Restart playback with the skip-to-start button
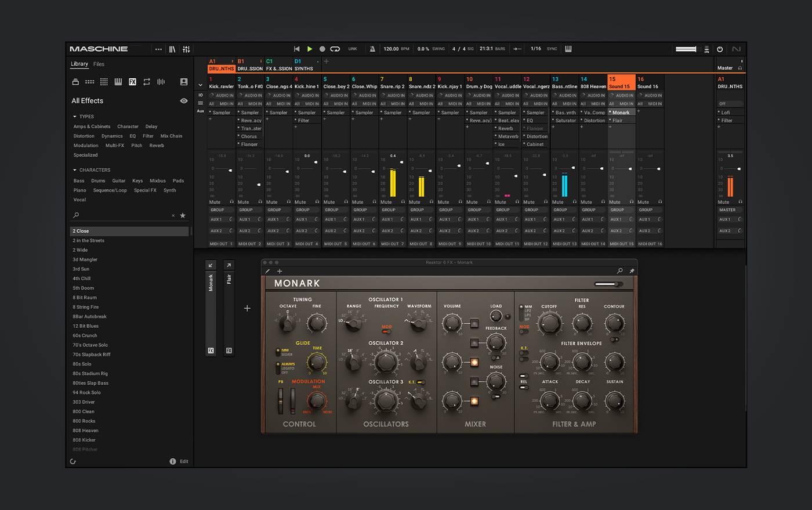The height and width of the screenshot is (510, 812). [297, 49]
